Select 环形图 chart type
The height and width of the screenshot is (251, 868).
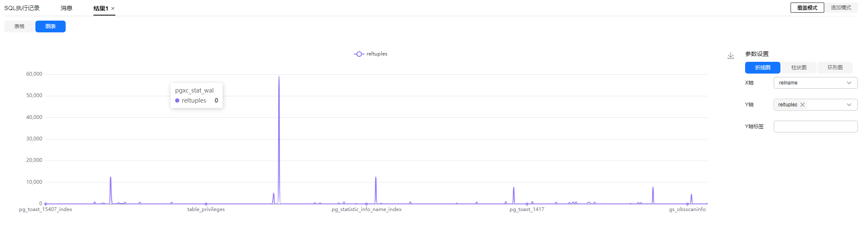835,68
